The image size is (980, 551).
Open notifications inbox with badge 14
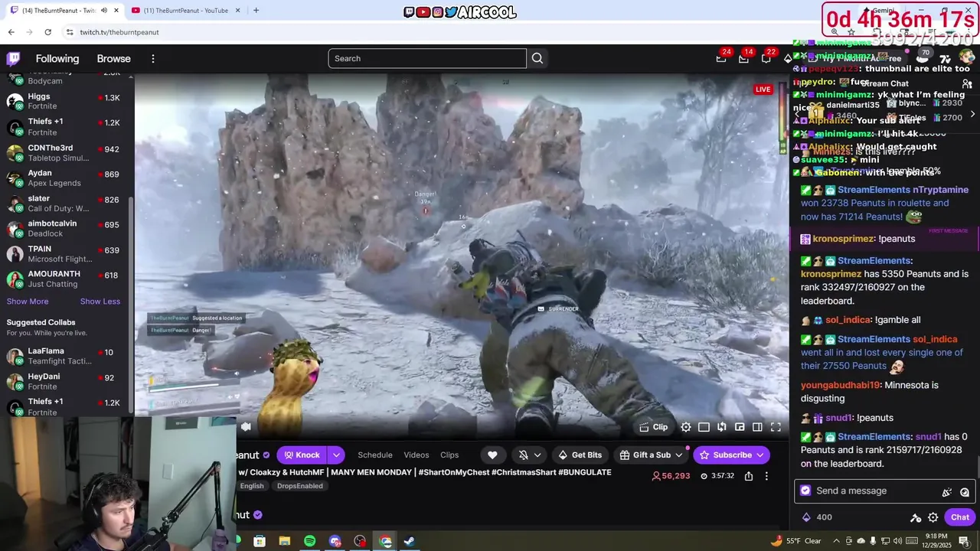pyautogui.click(x=743, y=58)
